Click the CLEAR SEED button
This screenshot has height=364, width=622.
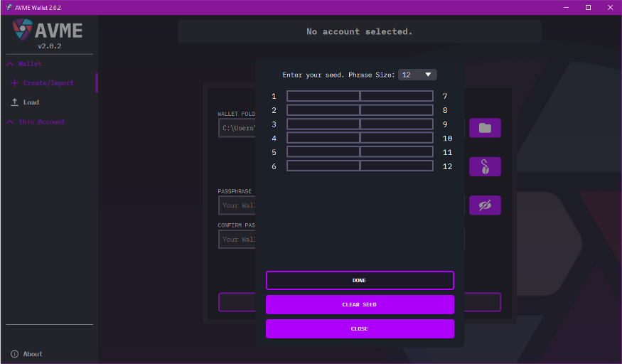coord(360,304)
